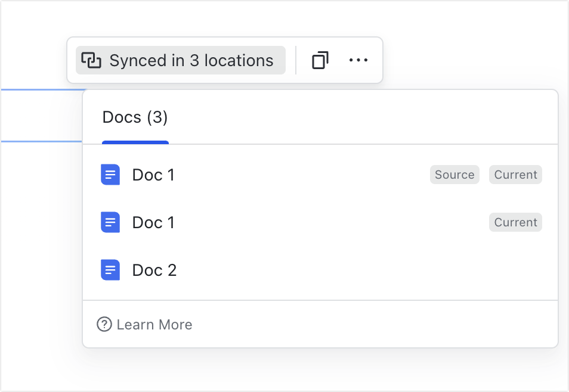Click the Current badge on the second Doc 1
569x392 pixels.
click(x=515, y=222)
